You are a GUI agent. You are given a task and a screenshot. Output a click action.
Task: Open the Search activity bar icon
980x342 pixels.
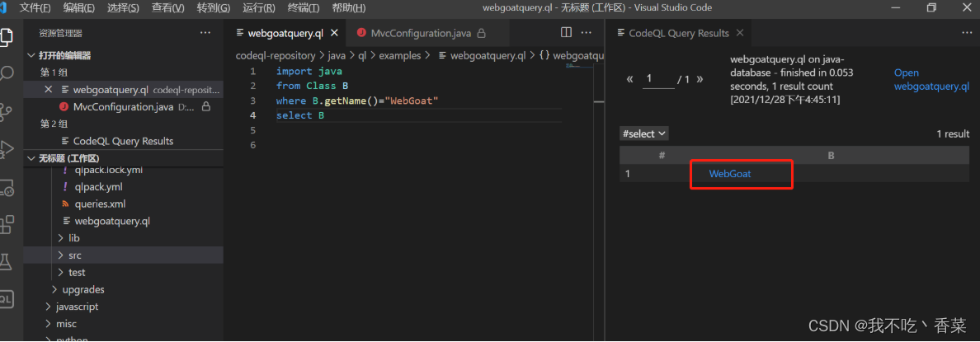pyautogui.click(x=6, y=73)
